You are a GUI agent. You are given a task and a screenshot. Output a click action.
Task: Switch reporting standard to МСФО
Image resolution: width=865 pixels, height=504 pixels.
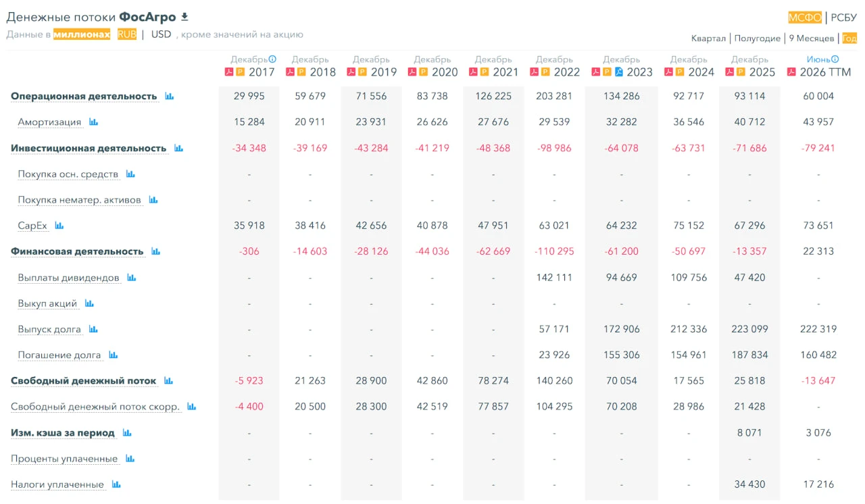click(805, 18)
